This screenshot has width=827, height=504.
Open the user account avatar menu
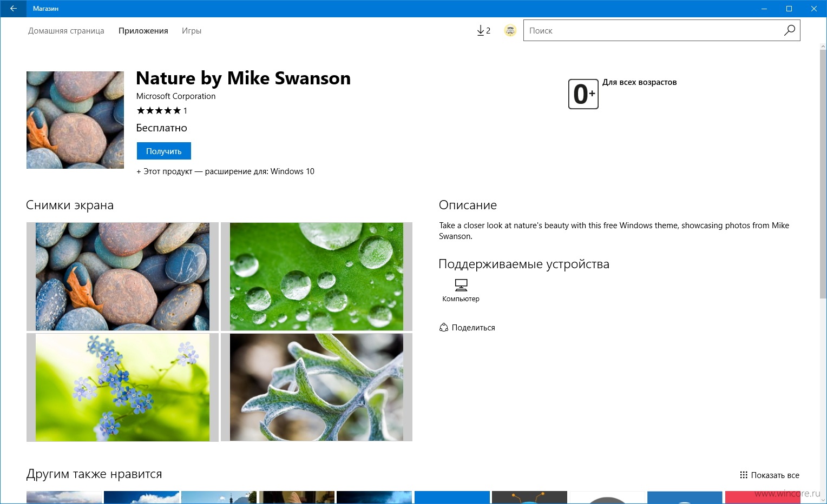coord(510,31)
